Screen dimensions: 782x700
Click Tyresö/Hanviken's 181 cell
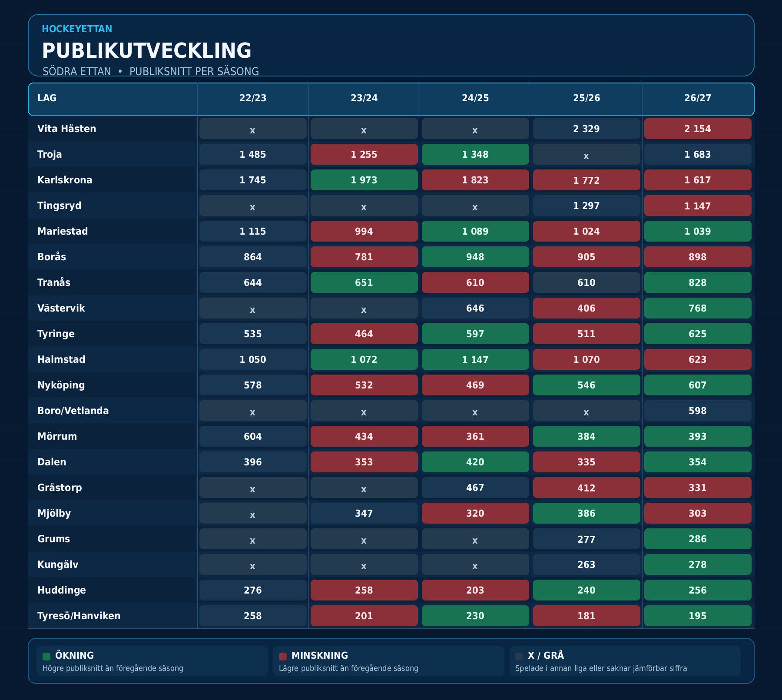click(x=586, y=616)
